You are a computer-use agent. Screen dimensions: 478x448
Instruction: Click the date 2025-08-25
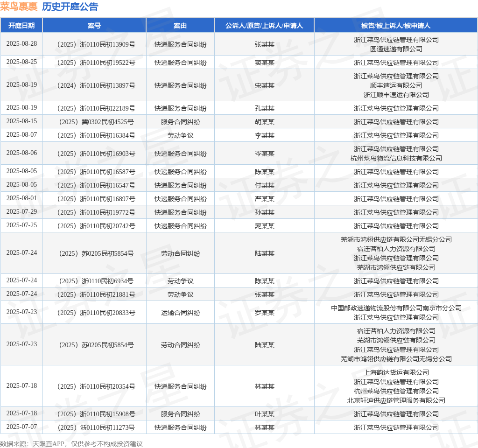pos(21,62)
